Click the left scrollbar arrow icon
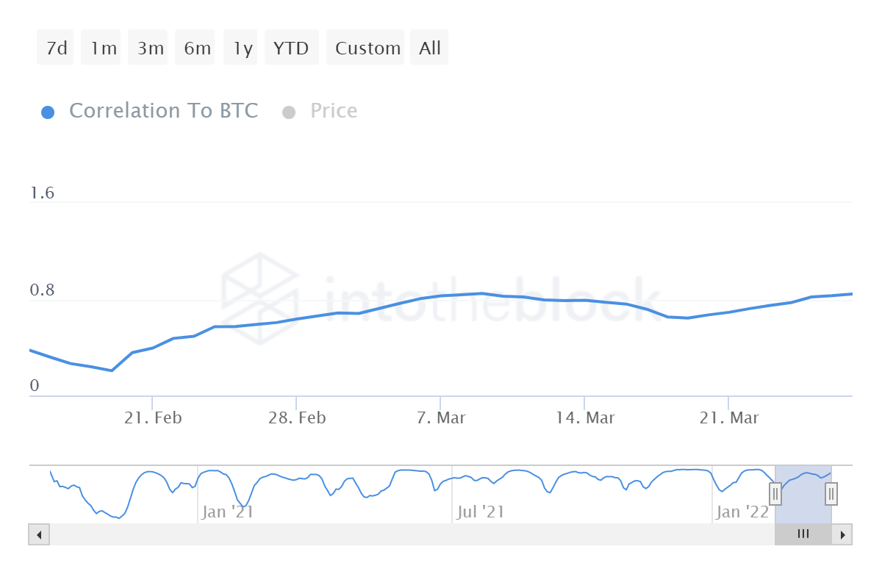Viewport: 882px width, 588px height. (x=39, y=534)
